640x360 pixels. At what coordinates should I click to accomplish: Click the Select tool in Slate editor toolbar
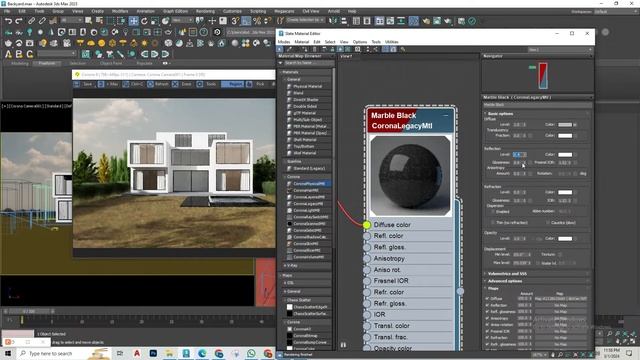[x=280, y=49]
